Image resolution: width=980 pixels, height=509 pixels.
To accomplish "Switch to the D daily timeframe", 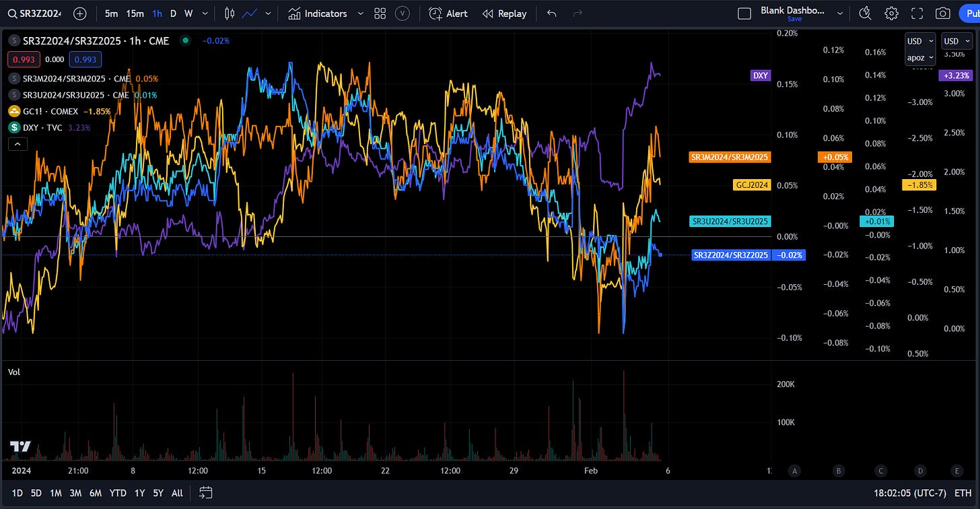I will click(173, 13).
